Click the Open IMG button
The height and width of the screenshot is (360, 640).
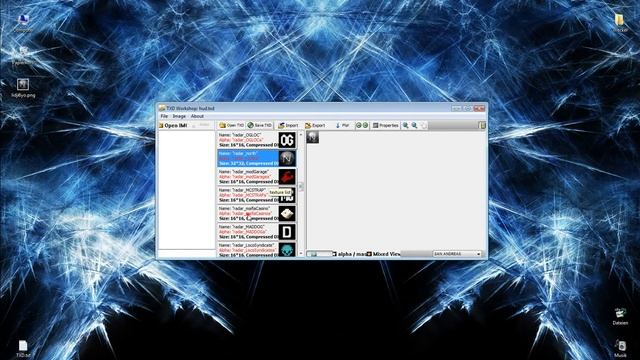pyautogui.click(x=173, y=125)
